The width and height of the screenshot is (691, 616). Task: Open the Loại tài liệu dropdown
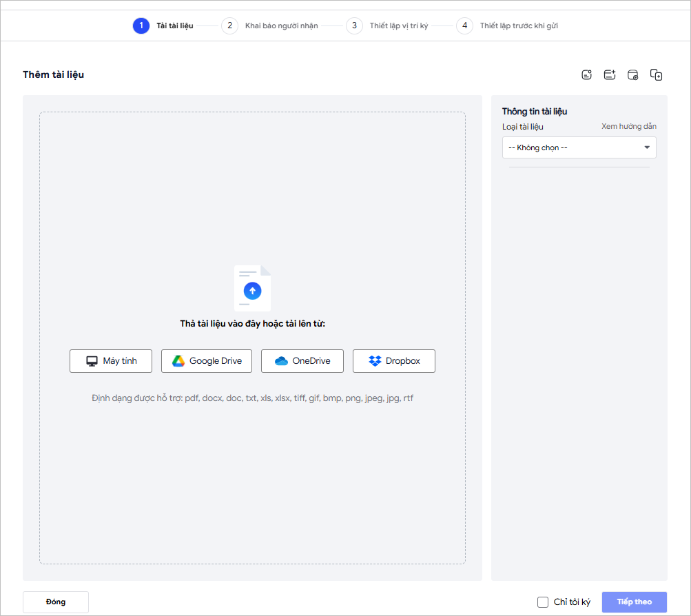579,147
